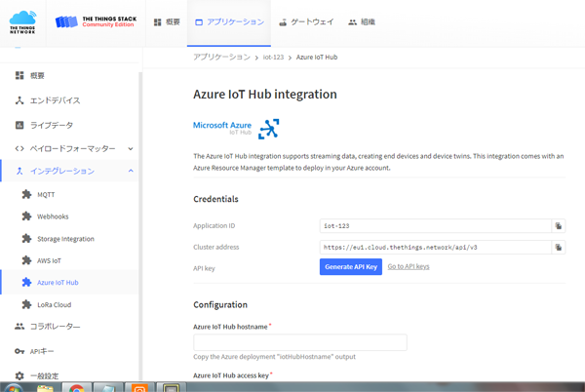Open Chrome from the taskbar
The height and width of the screenshot is (392, 585).
tap(77, 388)
